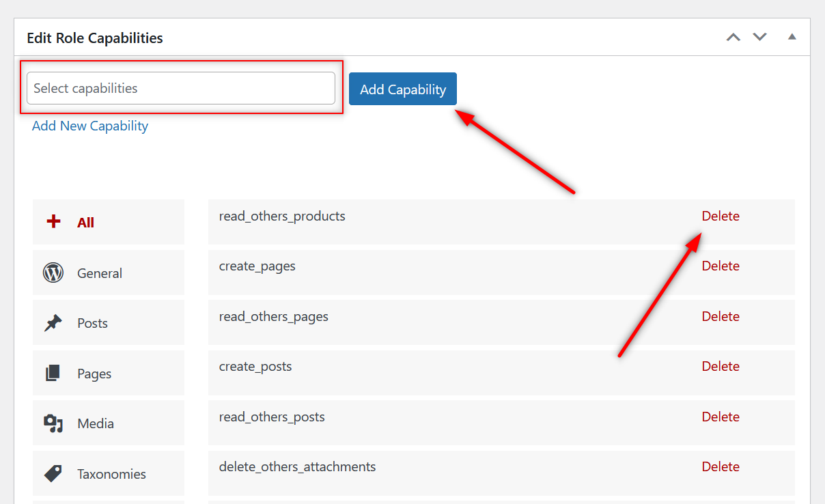Delete the read_others_products capability
The image size is (825, 504).
pos(721,216)
